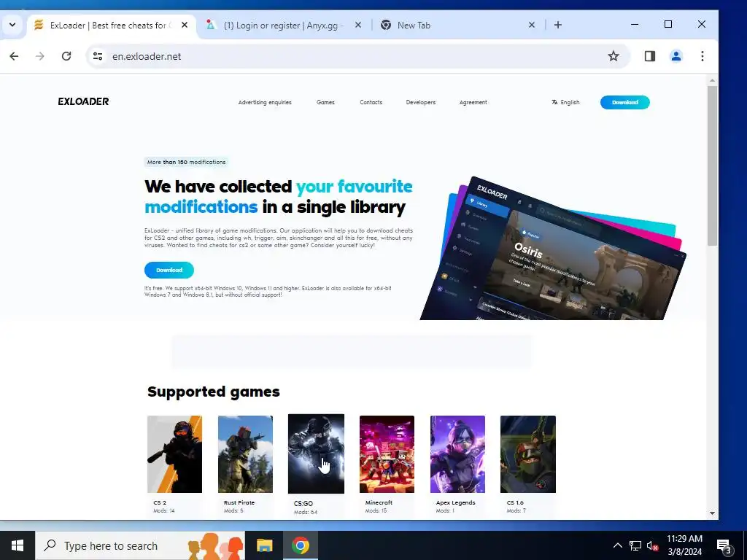Open the English language selector
747x560 pixels.
[565, 102]
